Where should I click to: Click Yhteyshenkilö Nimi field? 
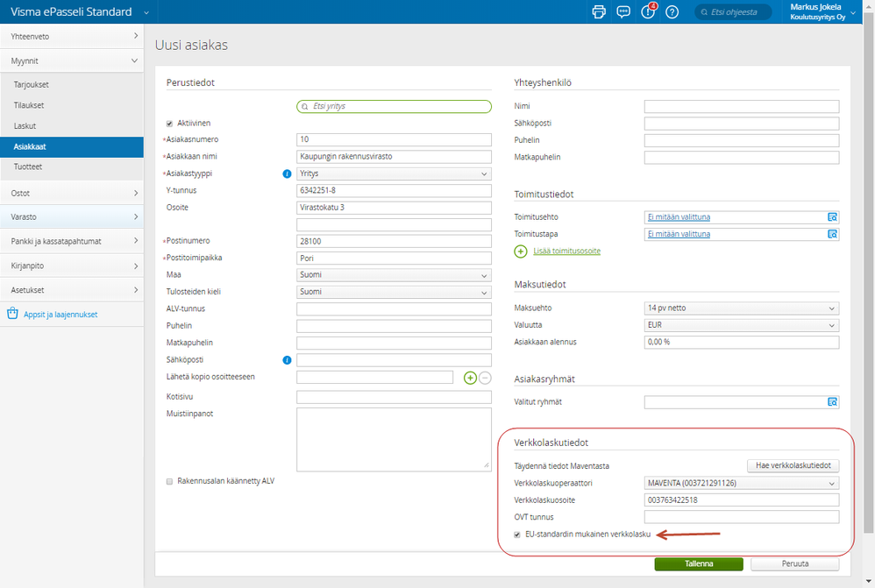tap(742, 107)
